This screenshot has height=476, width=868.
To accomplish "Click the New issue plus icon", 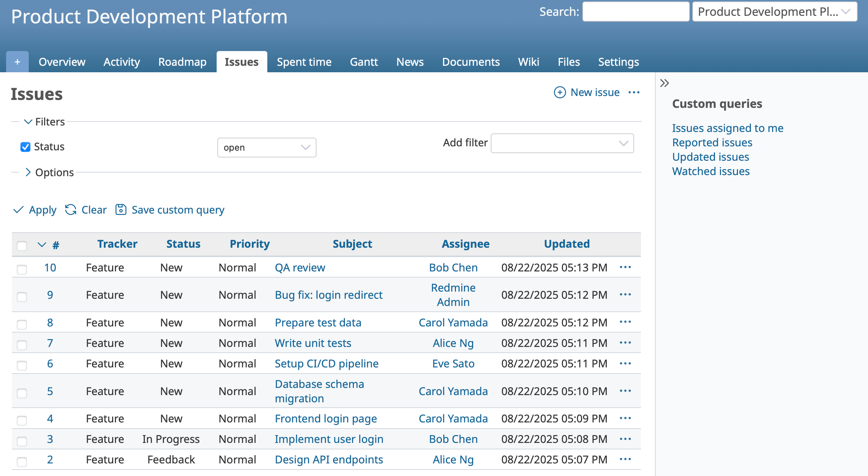I will tap(559, 92).
